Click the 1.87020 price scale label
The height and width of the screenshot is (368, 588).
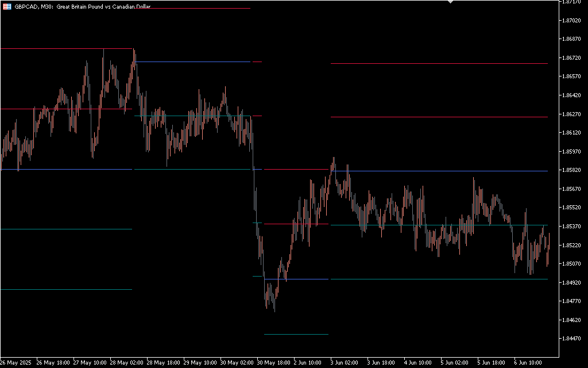pos(571,21)
